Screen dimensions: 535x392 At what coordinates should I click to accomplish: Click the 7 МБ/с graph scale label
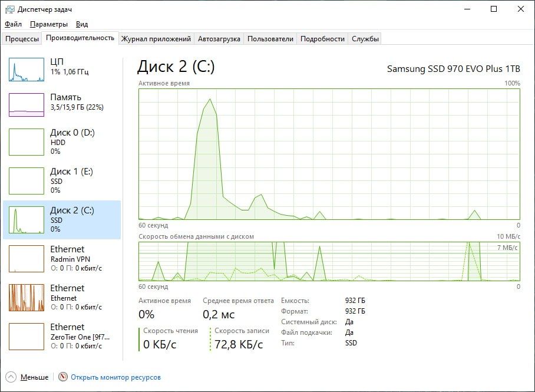[507, 248]
